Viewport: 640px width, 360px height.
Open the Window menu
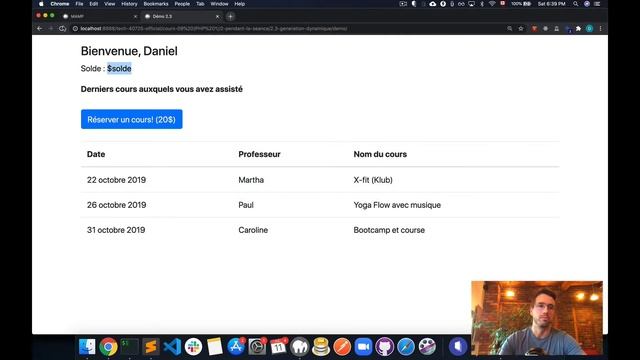[x=219, y=4]
